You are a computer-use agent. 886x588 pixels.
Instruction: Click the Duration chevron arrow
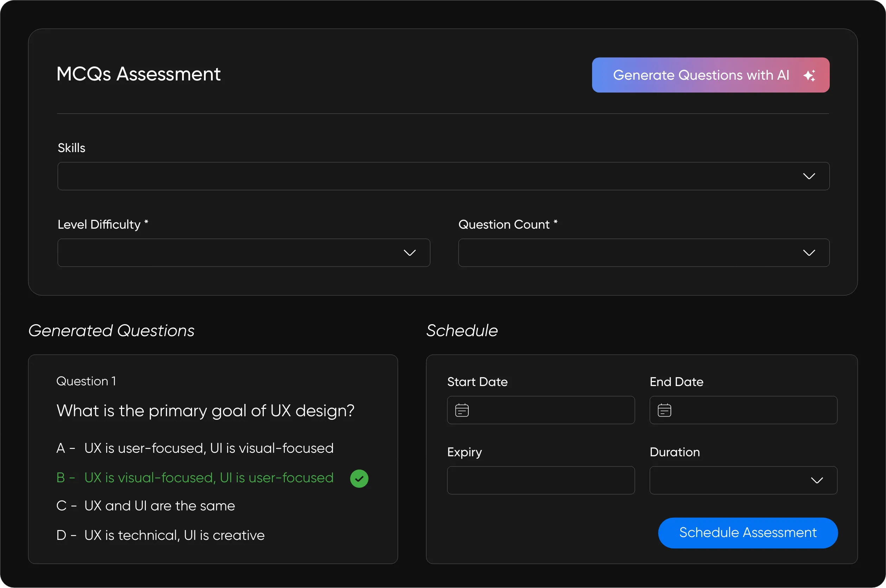(x=817, y=481)
